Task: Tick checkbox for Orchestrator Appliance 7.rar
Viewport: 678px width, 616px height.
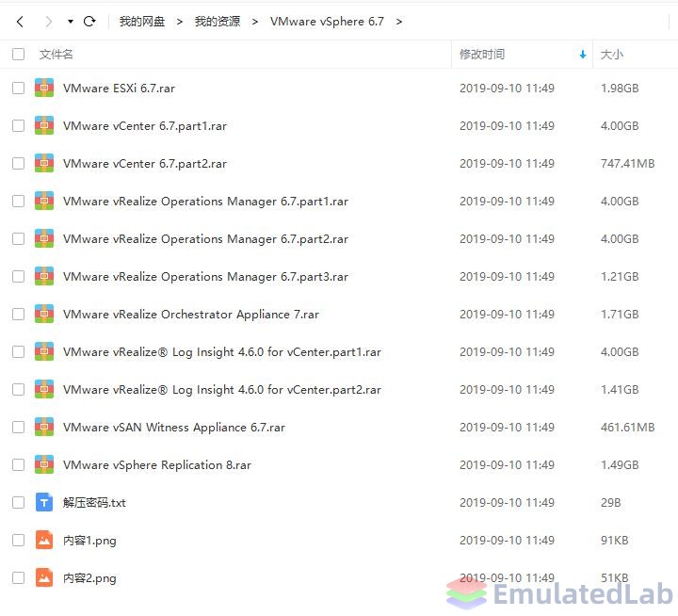Action: click(18, 314)
